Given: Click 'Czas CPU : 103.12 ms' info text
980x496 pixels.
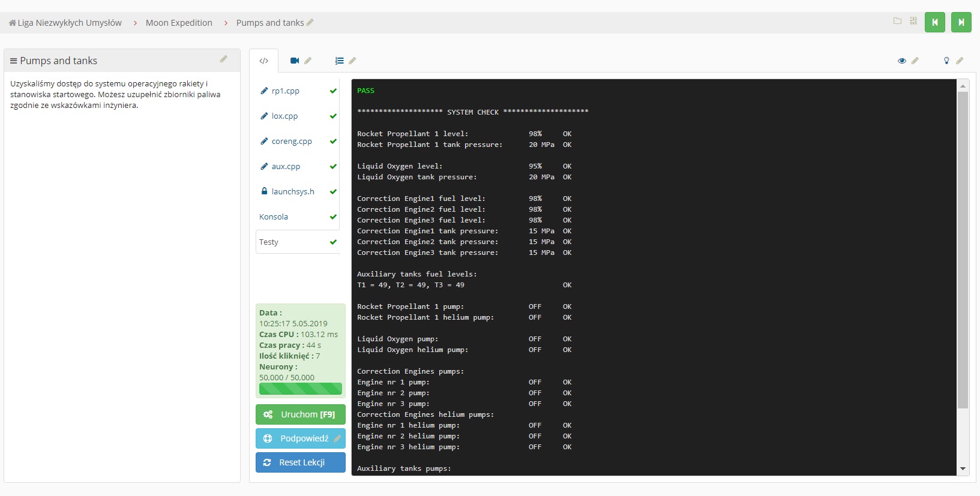Looking at the screenshot, I should coord(298,335).
